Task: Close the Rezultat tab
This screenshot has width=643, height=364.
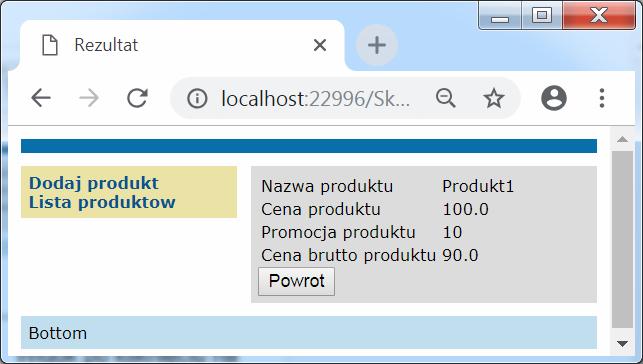Action: [320, 45]
